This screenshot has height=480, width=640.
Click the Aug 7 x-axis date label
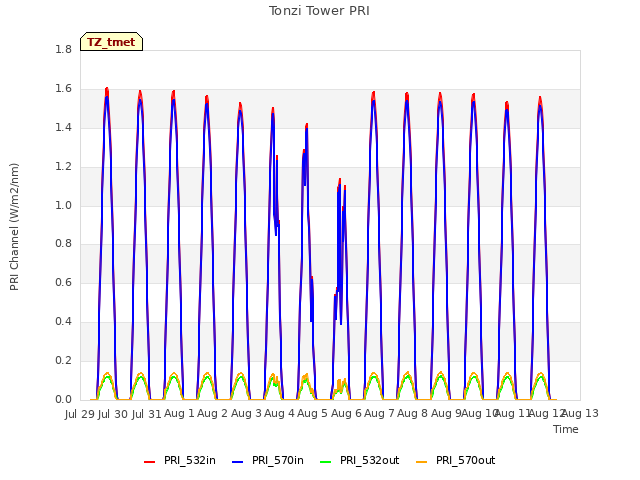pos(380,414)
